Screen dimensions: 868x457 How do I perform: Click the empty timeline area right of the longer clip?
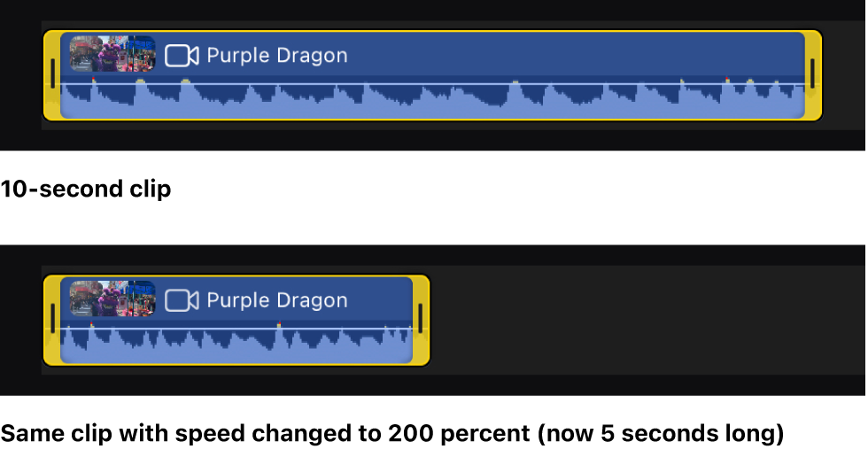pos(844,74)
